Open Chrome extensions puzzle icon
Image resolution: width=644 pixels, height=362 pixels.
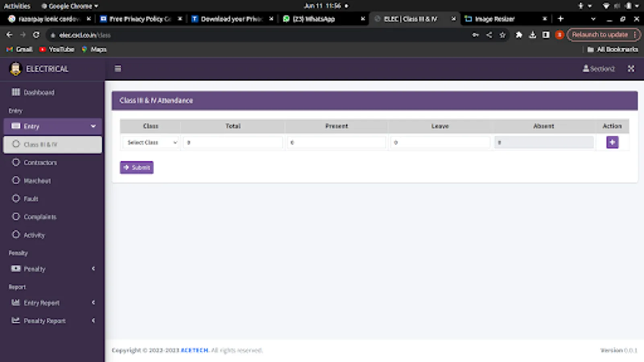coord(519,35)
